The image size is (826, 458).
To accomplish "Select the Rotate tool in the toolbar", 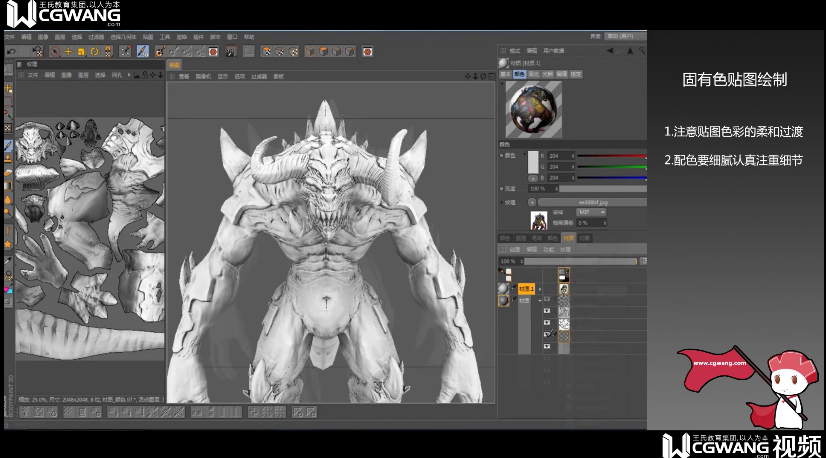I will pyautogui.click(x=94, y=51).
